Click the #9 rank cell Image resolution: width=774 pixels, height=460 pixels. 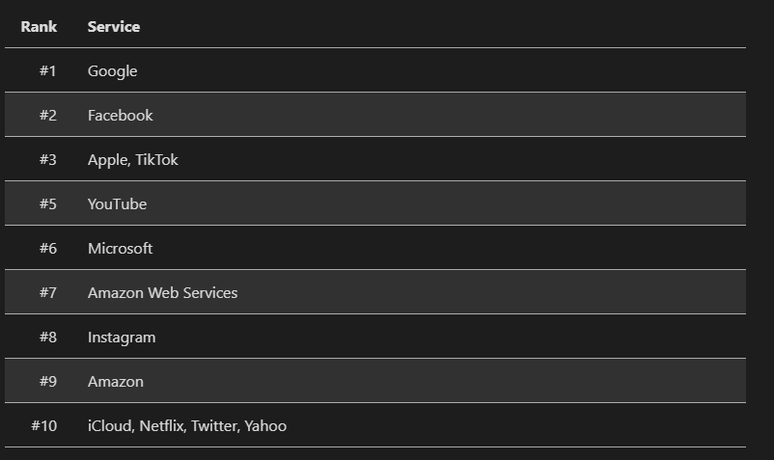(x=48, y=382)
